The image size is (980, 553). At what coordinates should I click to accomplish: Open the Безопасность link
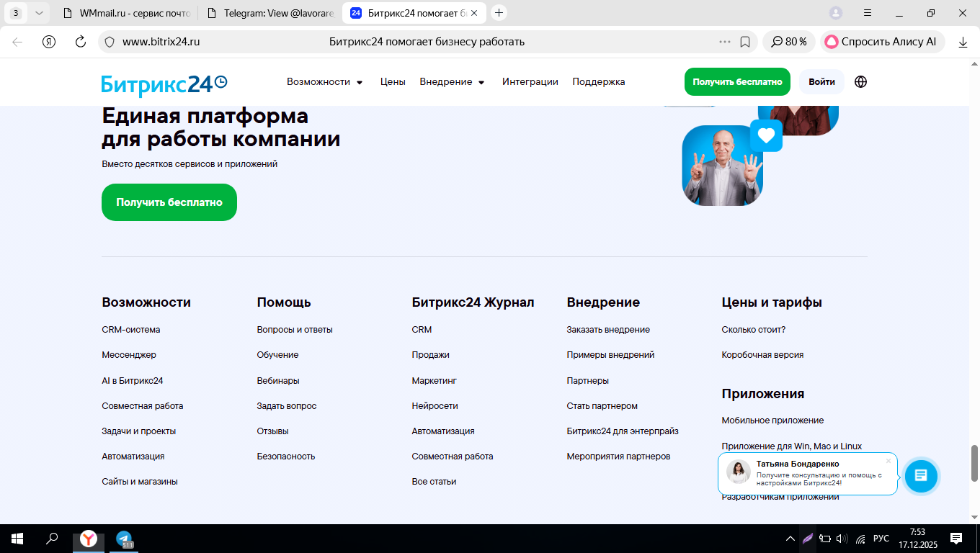[x=286, y=457]
